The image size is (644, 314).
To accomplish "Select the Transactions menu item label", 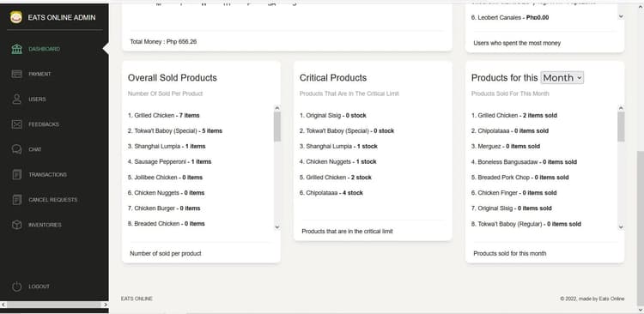I will pos(47,174).
